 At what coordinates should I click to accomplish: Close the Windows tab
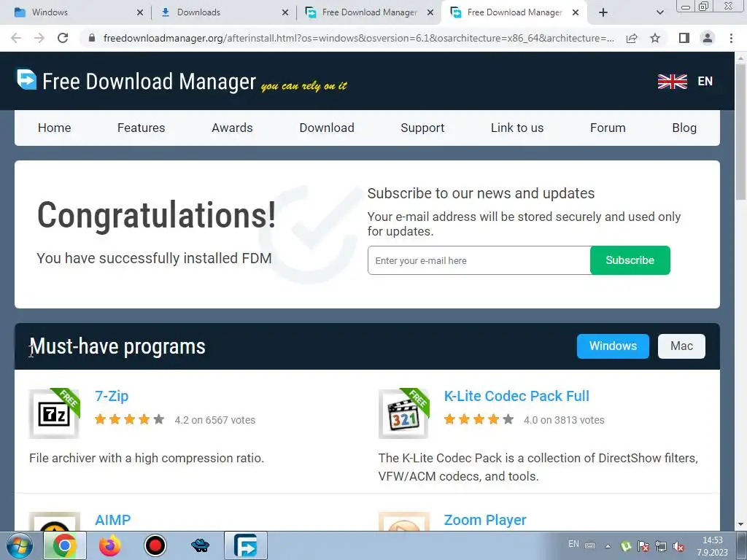(139, 12)
